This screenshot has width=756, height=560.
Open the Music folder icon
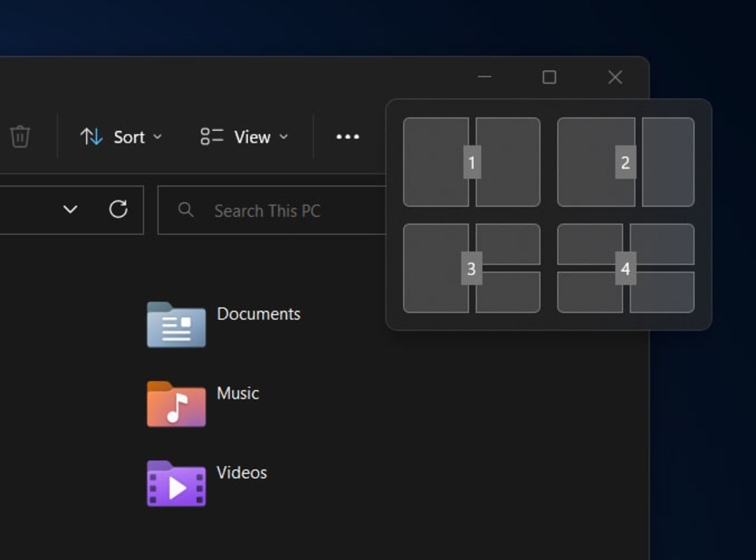click(x=176, y=405)
